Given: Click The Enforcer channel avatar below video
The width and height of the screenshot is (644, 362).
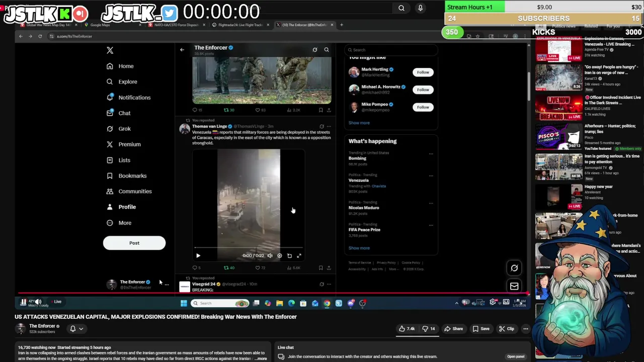Looking at the screenshot, I should point(21,329).
